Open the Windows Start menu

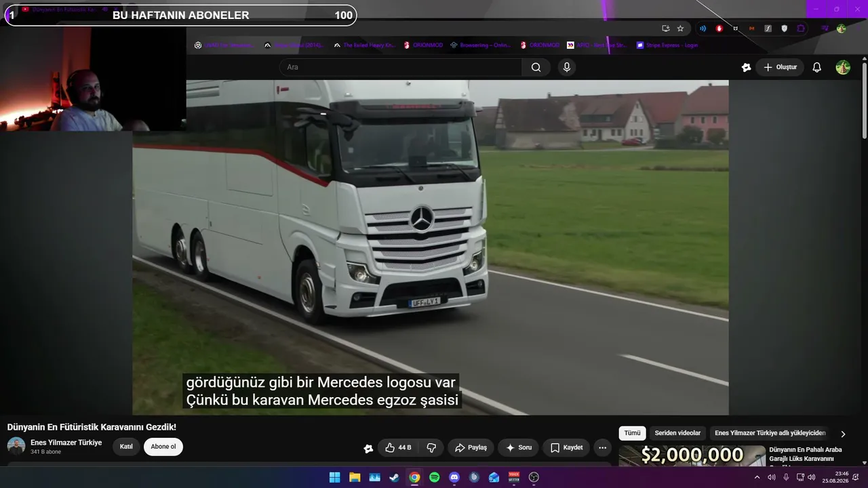click(334, 477)
